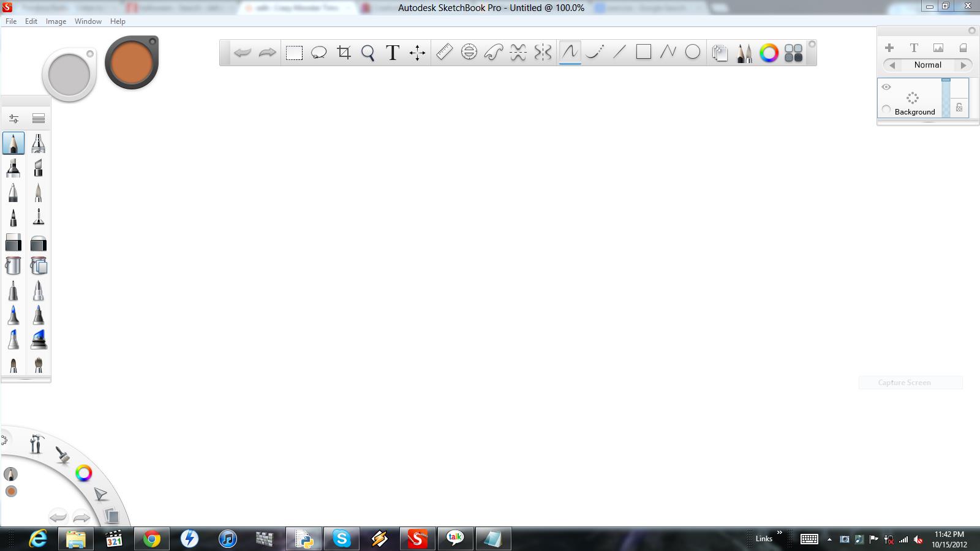Image resolution: width=980 pixels, height=551 pixels.
Task: Click the Background layer marking-menu circle
Action: pyautogui.click(x=913, y=98)
